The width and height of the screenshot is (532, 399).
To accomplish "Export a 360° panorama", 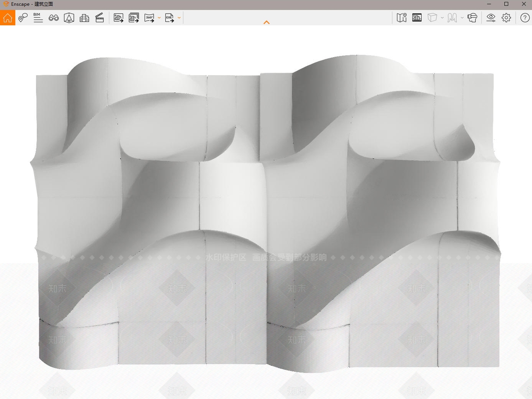I will [x=149, y=18].
